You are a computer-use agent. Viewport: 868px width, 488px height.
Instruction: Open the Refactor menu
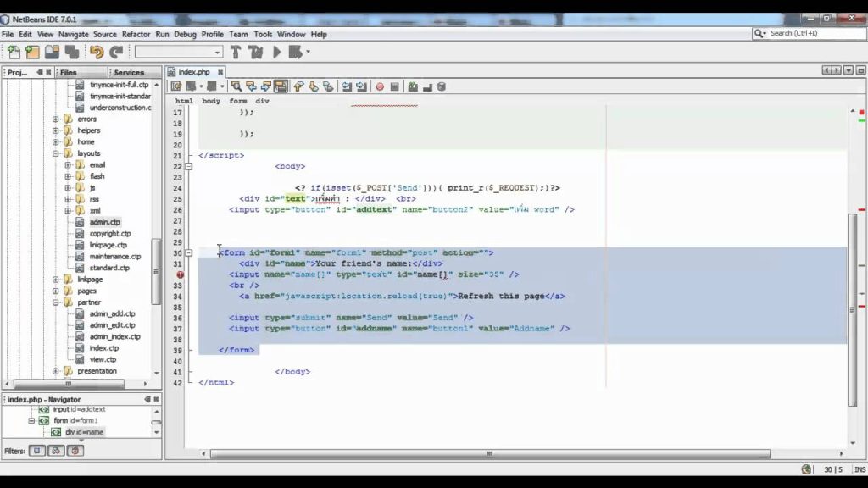click(x=136, y=34)
